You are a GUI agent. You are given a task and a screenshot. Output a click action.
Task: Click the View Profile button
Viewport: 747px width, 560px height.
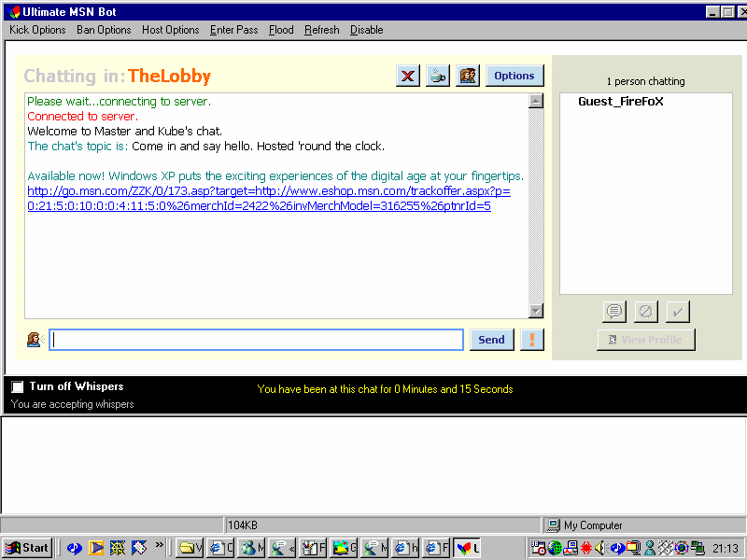646,340
